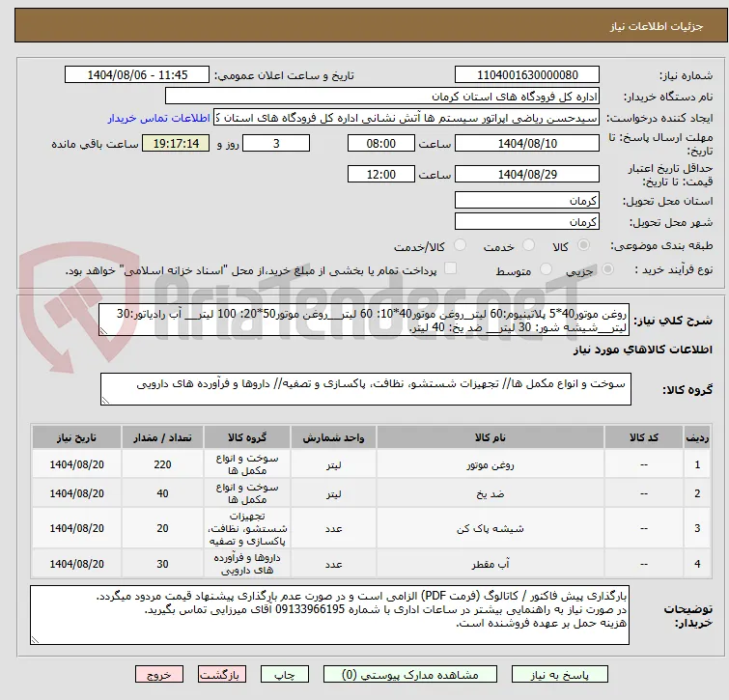Click the تاریخ و ساعت اعلان عمومی field
729x700 pixels.
coord(137,75)
